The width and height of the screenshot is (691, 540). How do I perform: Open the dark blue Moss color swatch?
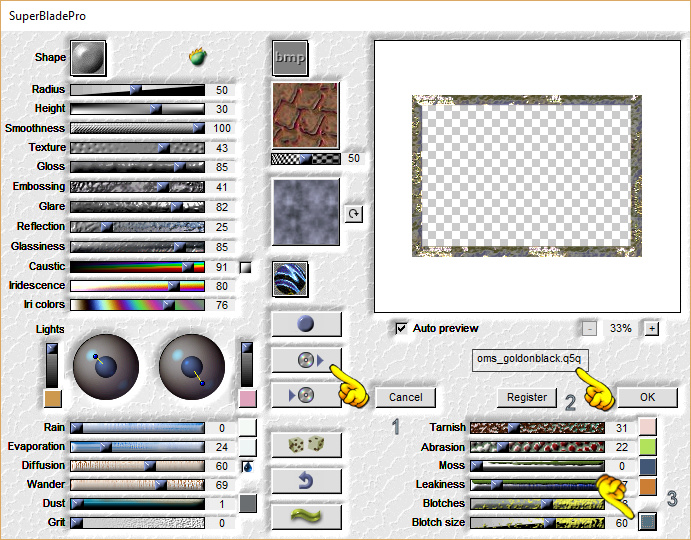[x=648, y=467]
